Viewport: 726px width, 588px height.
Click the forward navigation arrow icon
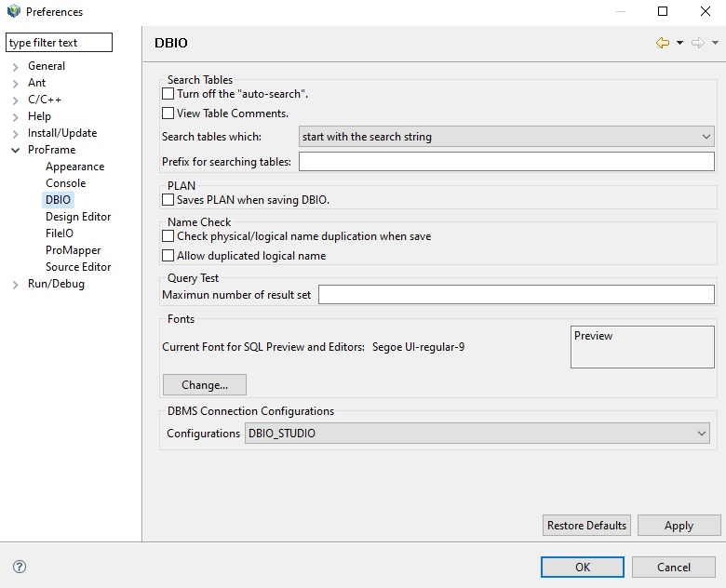tap(697, 43)
